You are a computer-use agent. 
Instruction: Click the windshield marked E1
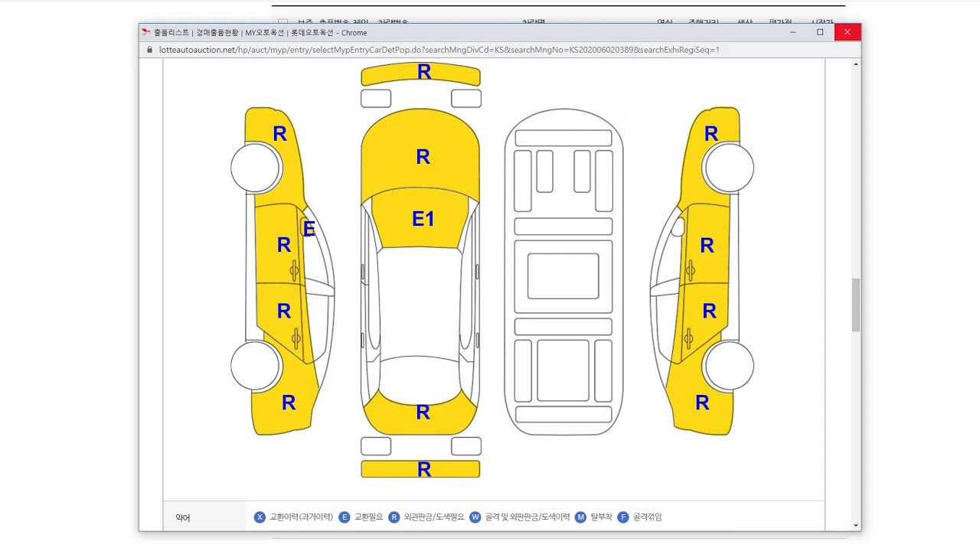[x=421, y=219]
